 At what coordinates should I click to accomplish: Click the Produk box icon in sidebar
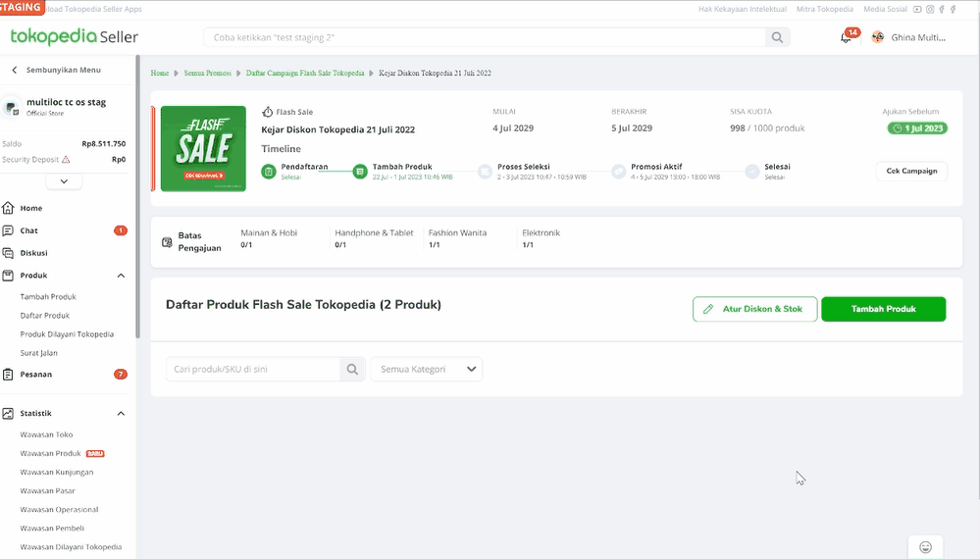pos(8,276)
